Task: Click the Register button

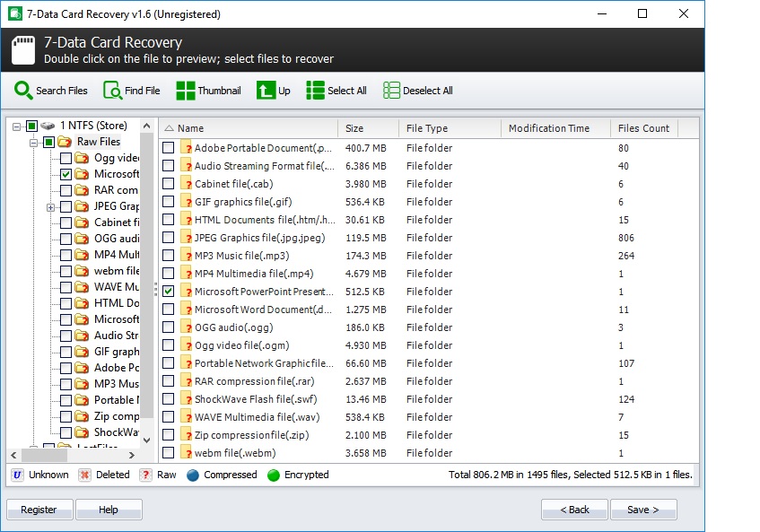Action: (39, 509)
